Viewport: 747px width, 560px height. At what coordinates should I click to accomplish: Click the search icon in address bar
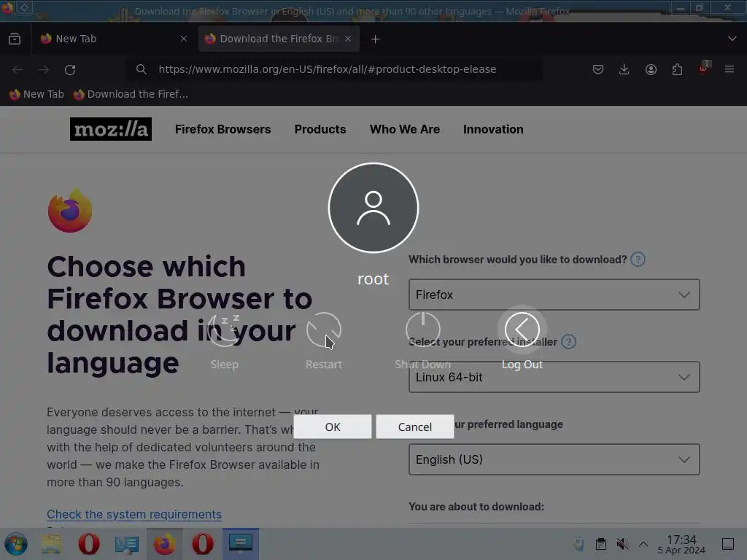141,69
